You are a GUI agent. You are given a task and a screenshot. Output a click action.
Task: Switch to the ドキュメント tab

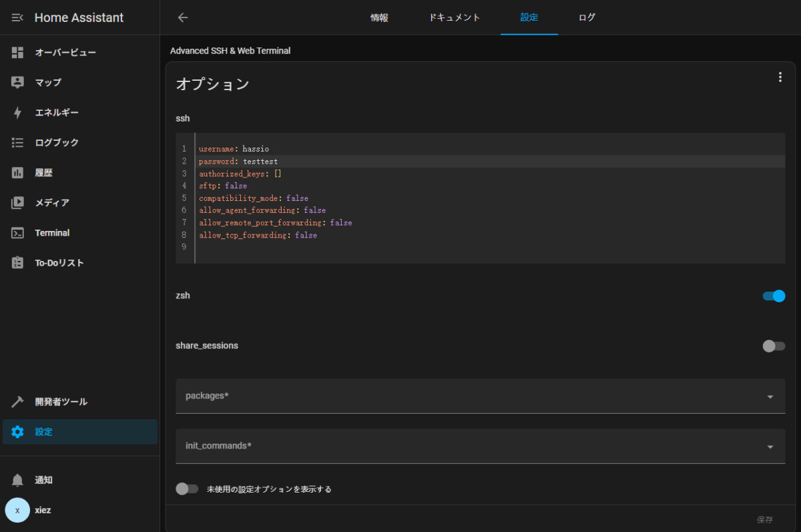click(455, 17)
